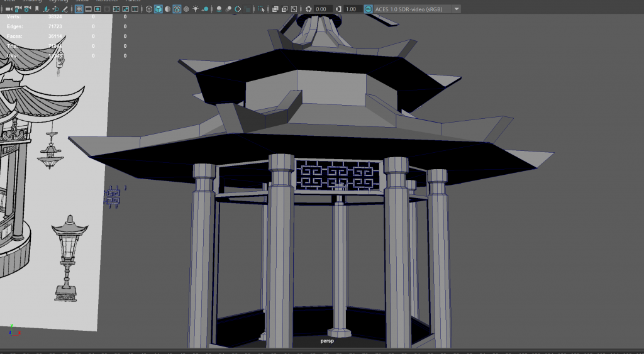
Task: Enable Use Default Material
Action: (167, 9)
